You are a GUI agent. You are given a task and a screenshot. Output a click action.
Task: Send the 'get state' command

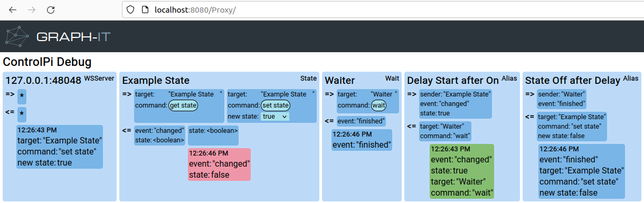(x=183, y=105)
